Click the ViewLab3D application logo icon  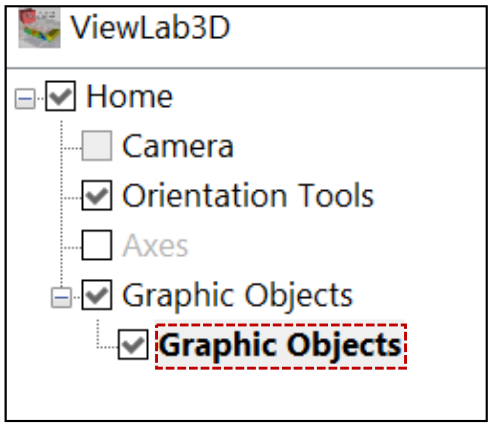click(x=39, y=28)
